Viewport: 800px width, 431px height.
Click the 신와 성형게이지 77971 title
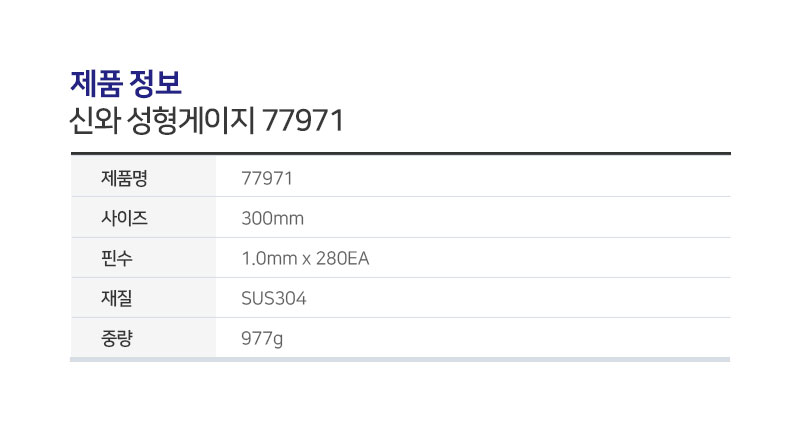click(x=207, y=121)
